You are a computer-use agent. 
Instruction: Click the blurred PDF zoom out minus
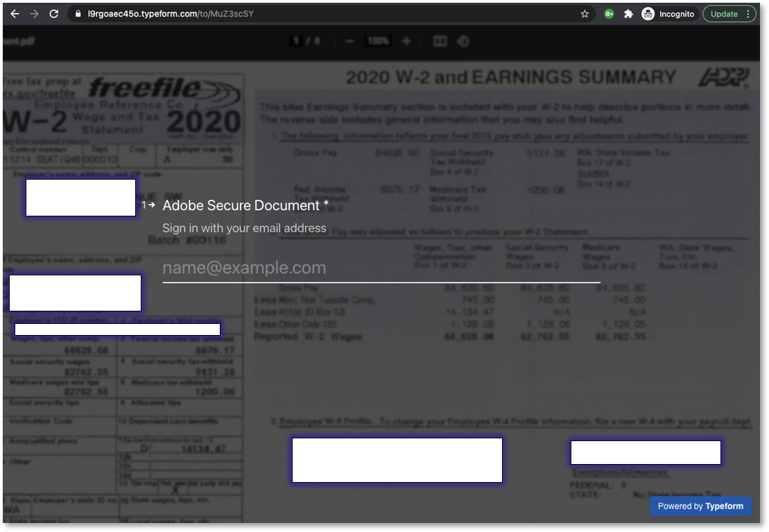click(x=349, y=41)
